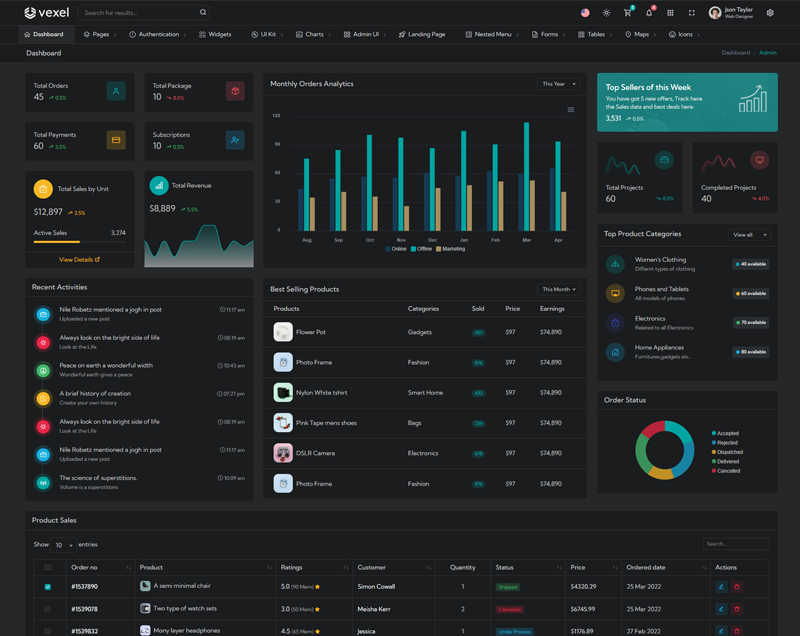Expand the This Month dropdown
800x636 pixels.
pyautogui.click(x=558, y=289)
